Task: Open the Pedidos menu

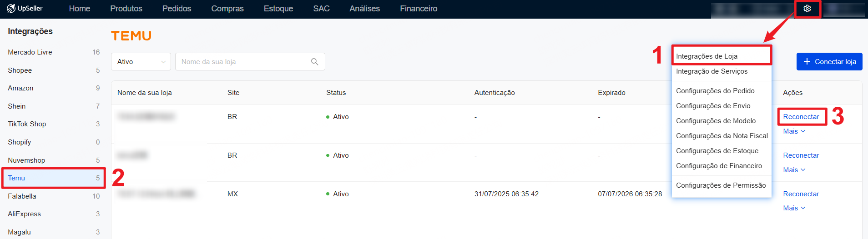Action: point(177,9)
